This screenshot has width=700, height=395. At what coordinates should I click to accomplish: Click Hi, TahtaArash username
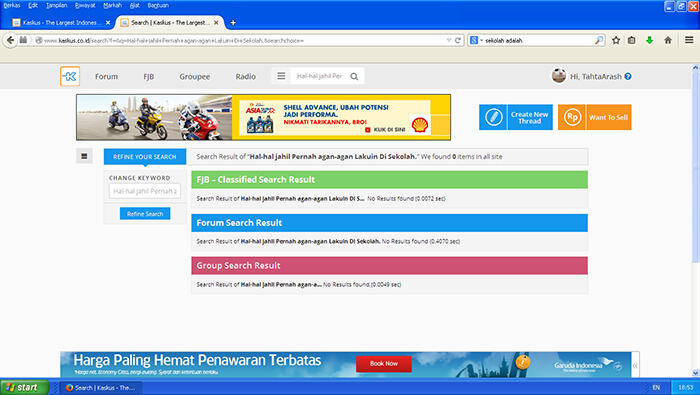click(x=596, y=77)
